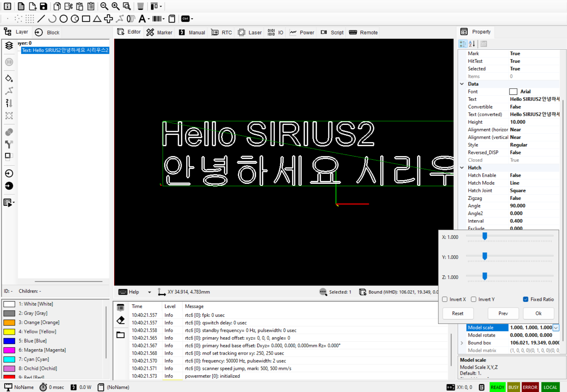The width and height of the screenshot is (567, 392).
Task: Click the layers stack icon in sidebar
Action: pos(9,45)
